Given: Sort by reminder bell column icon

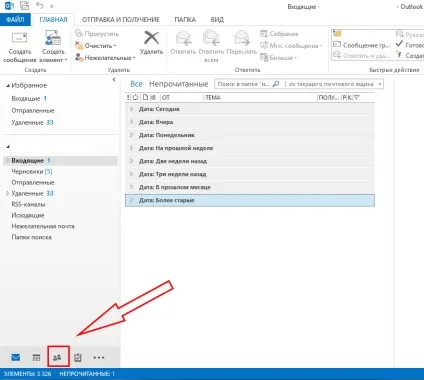Looking at the screenshot, I should click(x=135, y=97).
